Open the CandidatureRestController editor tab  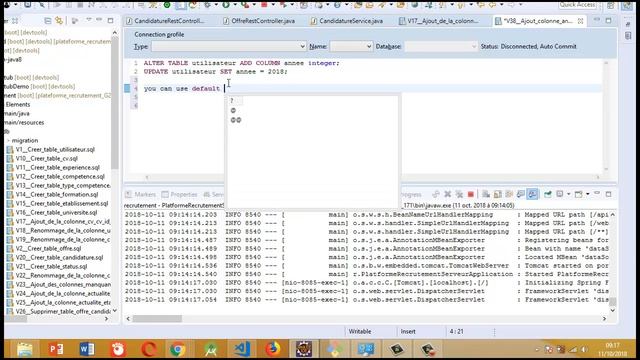(165, 21)
